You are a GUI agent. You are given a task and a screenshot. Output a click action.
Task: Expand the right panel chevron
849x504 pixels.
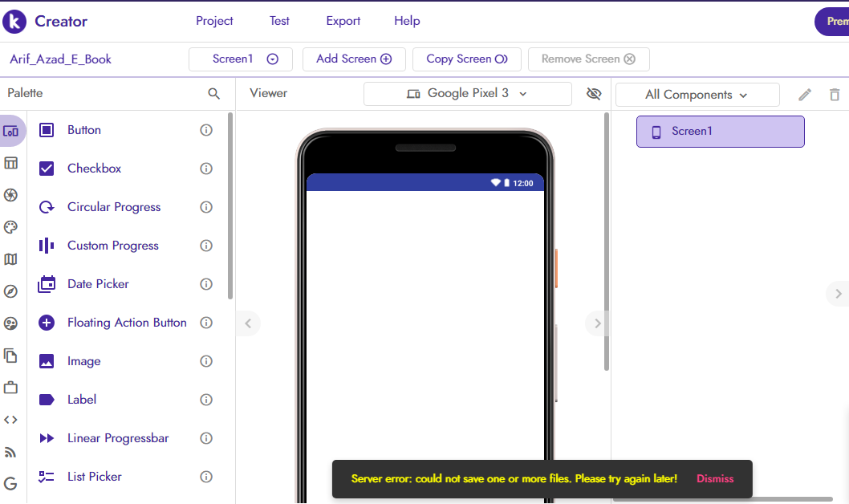coord(838,293)
